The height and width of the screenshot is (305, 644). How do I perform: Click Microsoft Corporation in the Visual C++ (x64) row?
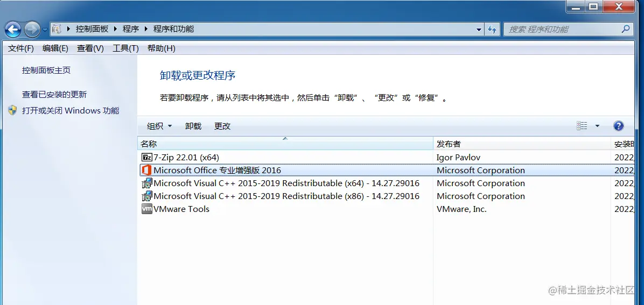pos(480,183)
